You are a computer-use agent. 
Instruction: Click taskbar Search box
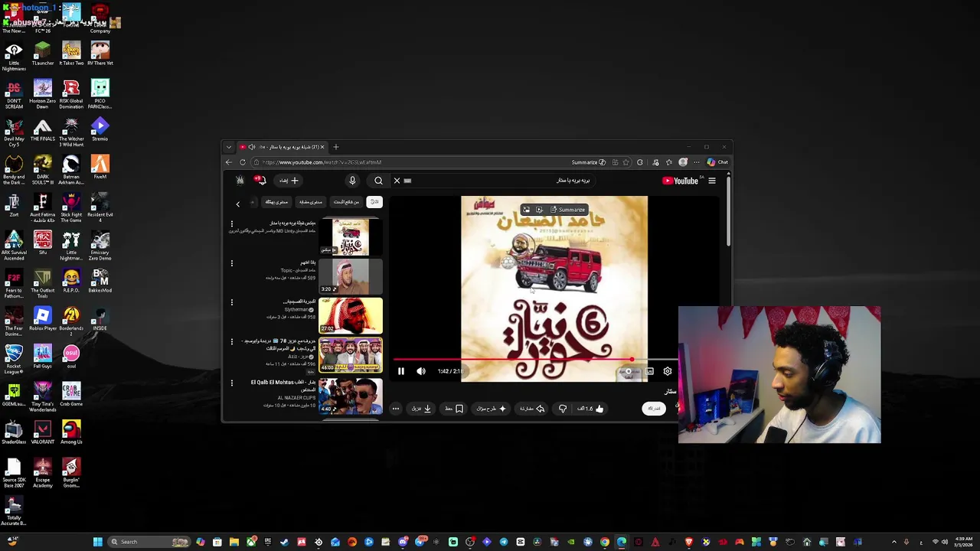(x=148, y=542)
